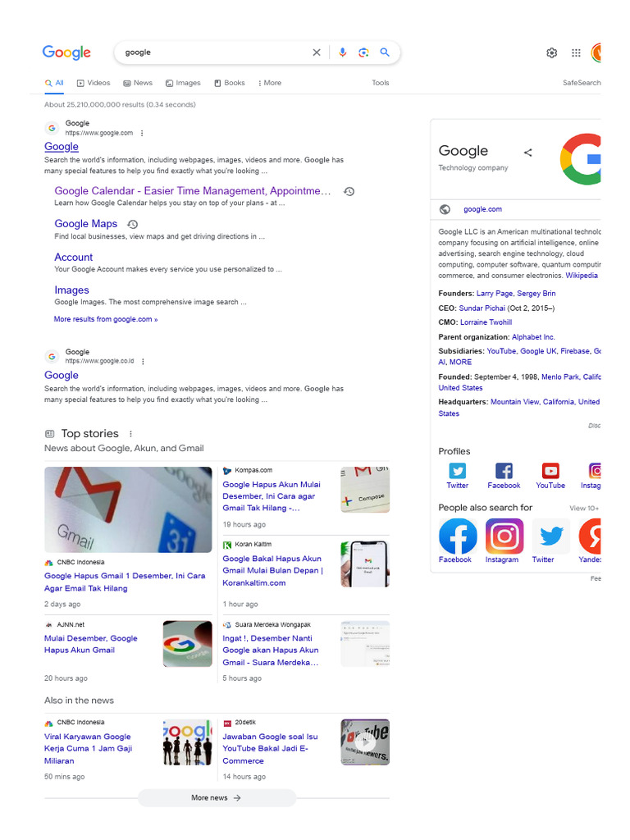Share the Google knowledge panel
This screenshot has width=630, height=840.
[x=527, y=153]
